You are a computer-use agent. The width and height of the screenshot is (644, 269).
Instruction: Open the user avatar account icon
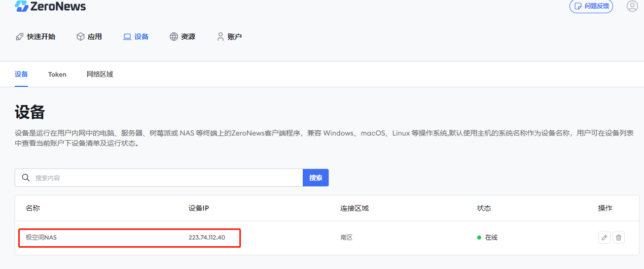coord(632,6)
